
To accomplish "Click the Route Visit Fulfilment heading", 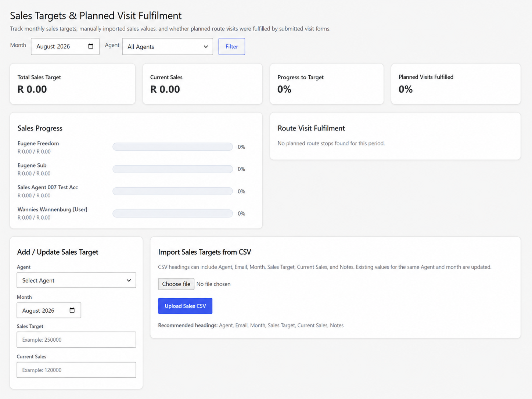I will click(311, 128).
